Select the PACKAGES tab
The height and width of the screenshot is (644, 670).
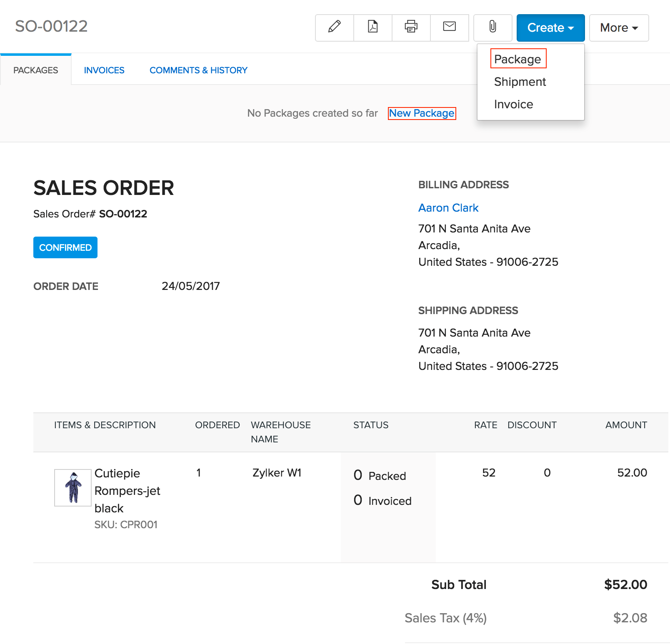35,70
